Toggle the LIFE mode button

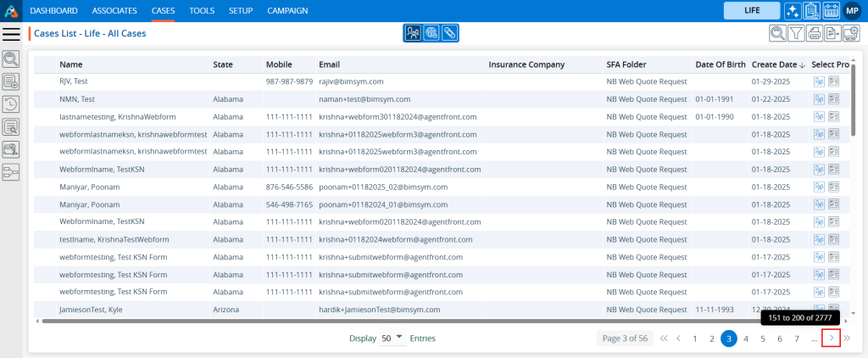(750, 10)
